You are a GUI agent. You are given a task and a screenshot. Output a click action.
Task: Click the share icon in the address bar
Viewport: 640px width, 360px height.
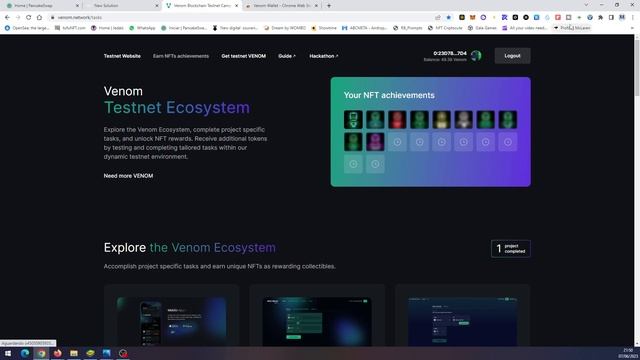click(438, 18)
